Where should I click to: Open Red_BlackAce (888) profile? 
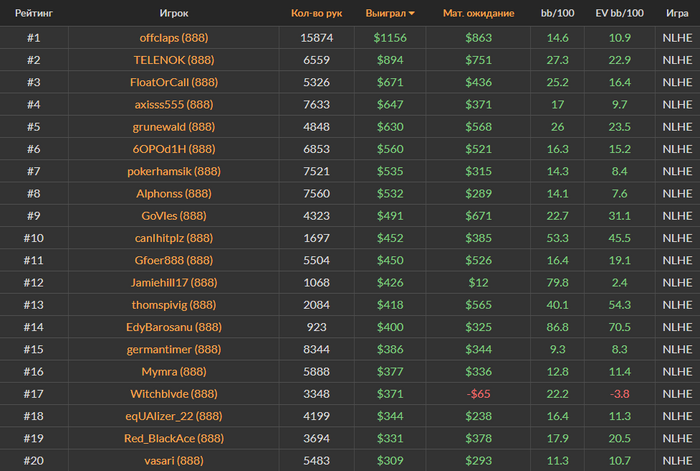pos(174,438)
